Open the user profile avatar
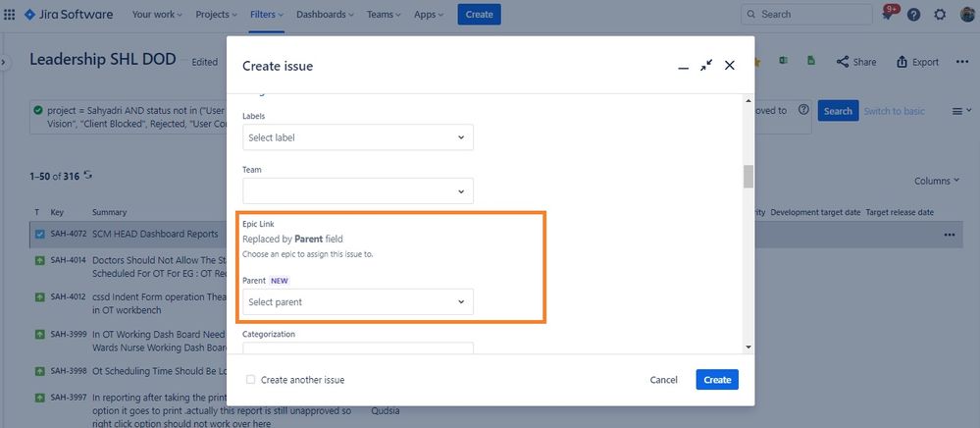The image size is (980, 428). [x=967, y=15]
